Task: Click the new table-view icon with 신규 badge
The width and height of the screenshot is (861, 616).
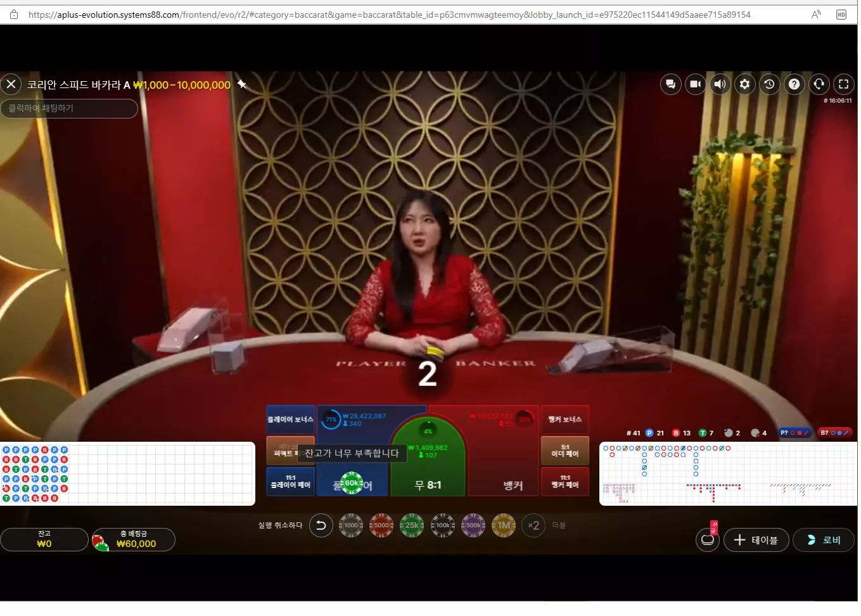Action: 708,539
